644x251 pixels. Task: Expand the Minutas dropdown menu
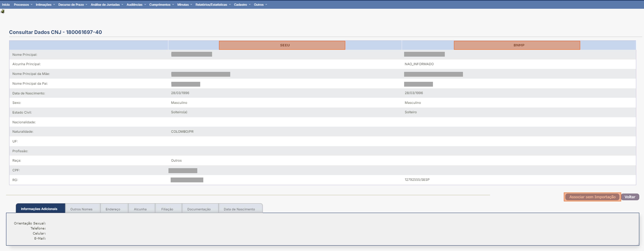point(185,5)
